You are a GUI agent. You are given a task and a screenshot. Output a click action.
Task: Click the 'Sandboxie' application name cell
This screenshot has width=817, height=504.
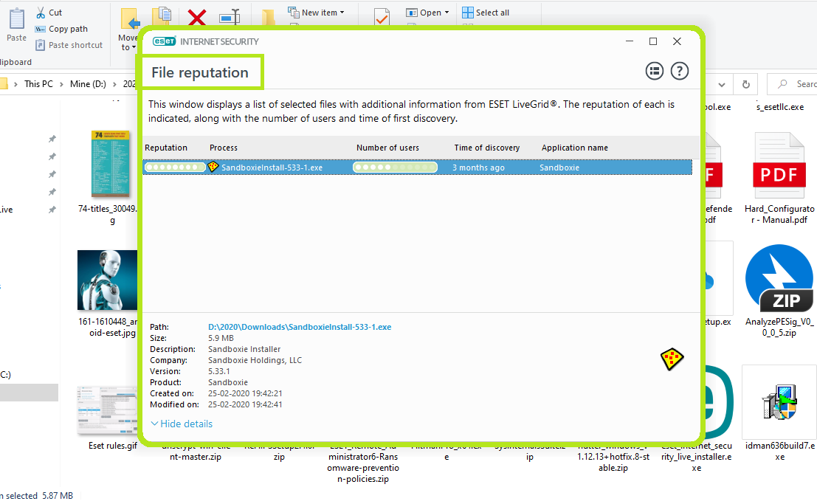[x=559, y=168]
